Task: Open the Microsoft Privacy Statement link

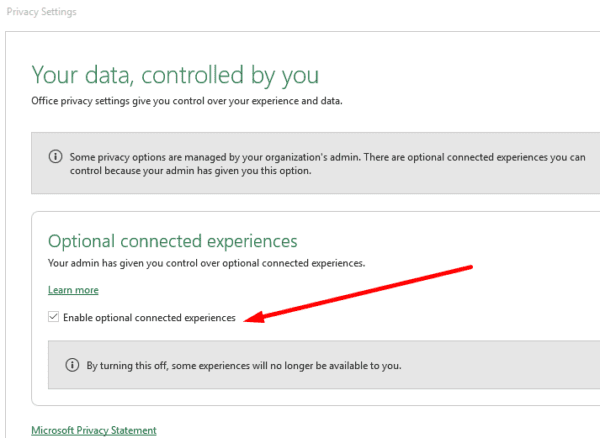Action: click(94, 430)
